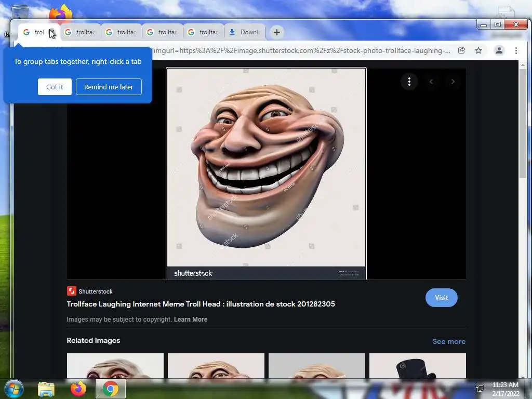Open the Learn More copyright link

click(191, 320)
